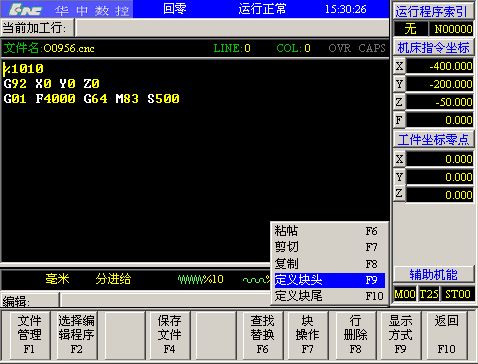Click 工件坐标零点 header
Screen dimensions: 478x364
[433, 139]
